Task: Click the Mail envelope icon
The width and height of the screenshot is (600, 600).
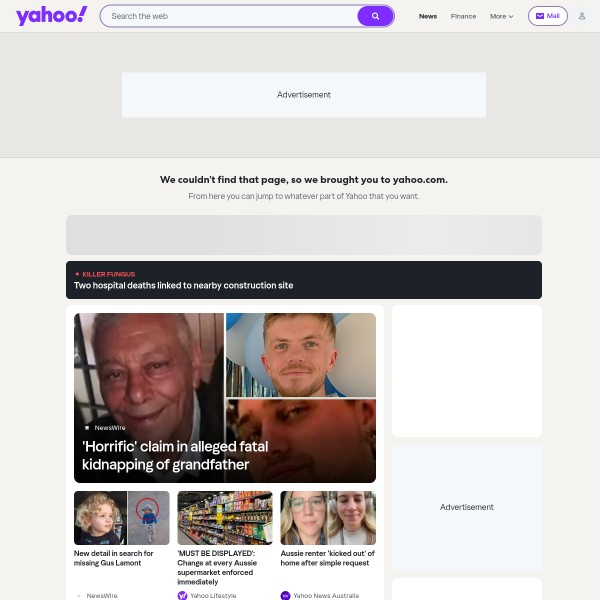Action: coord(540,16)
